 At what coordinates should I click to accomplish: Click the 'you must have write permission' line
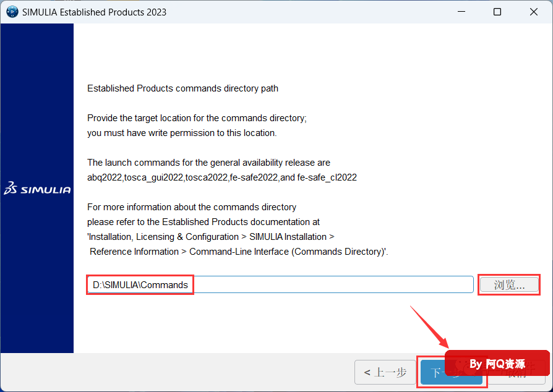pos(182,133)
